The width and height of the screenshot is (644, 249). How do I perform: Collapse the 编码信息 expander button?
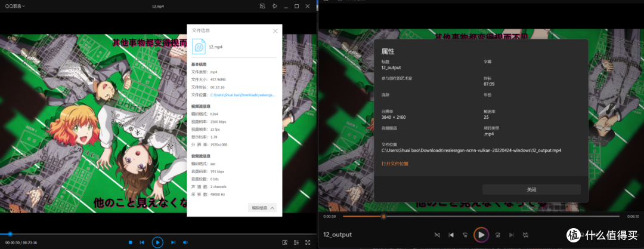point(262,208)
